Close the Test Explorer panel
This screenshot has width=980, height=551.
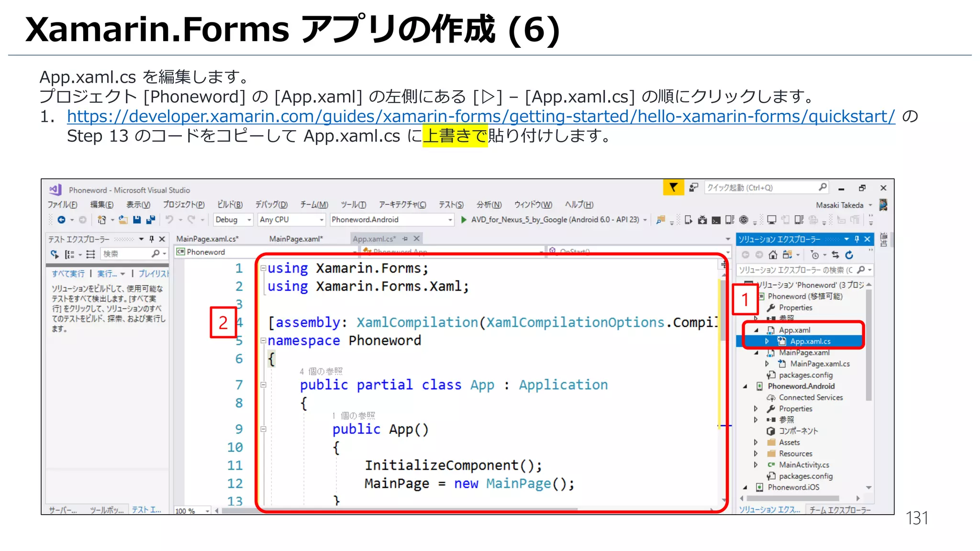point(162,239)
